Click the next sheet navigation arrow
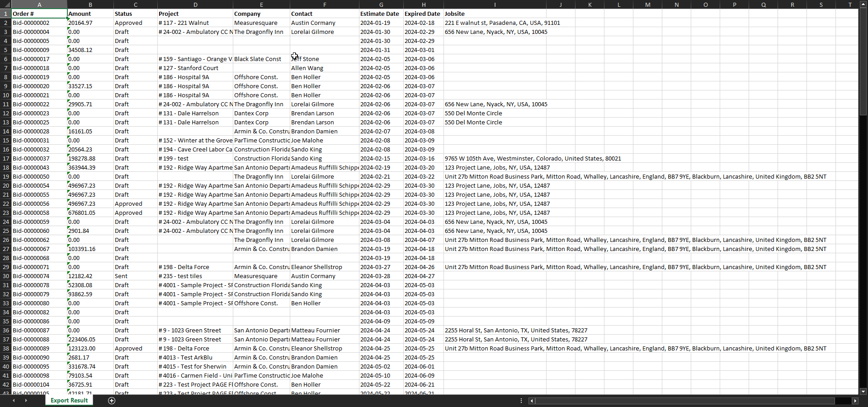Viewport: 868px width, 407px height. [x=26, y=401]
